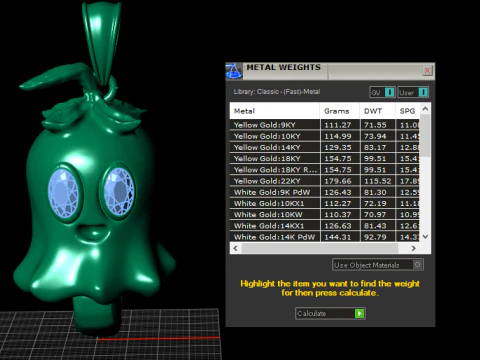Sort by DWT column header
Viewport: 480px width, 360px height.
[x=377, y=111]
